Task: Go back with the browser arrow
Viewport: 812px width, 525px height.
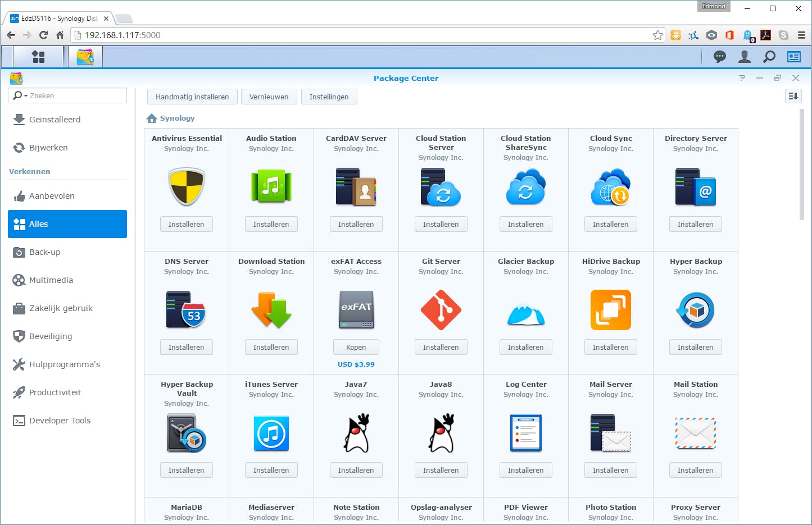Action: 11,35
